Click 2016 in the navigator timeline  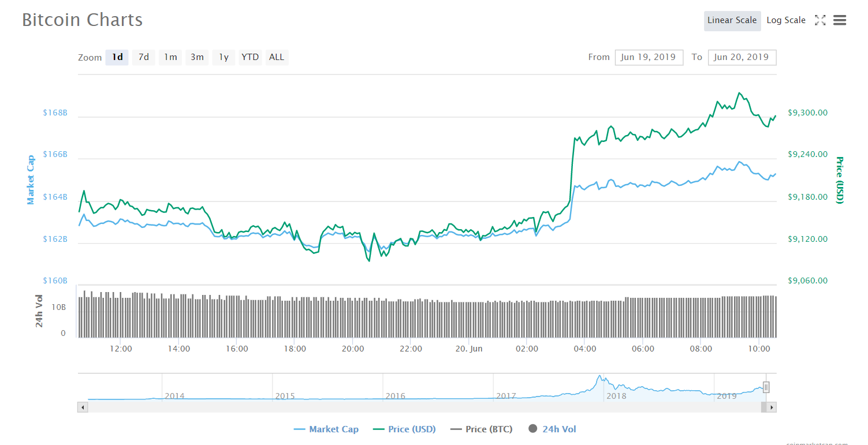(396, 396)
